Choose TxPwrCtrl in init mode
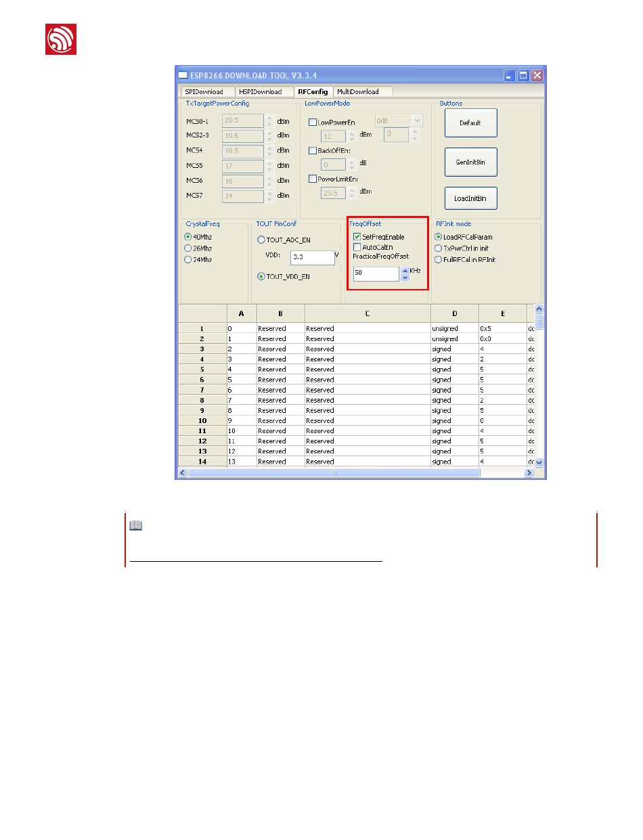 [x=438, y=248]
